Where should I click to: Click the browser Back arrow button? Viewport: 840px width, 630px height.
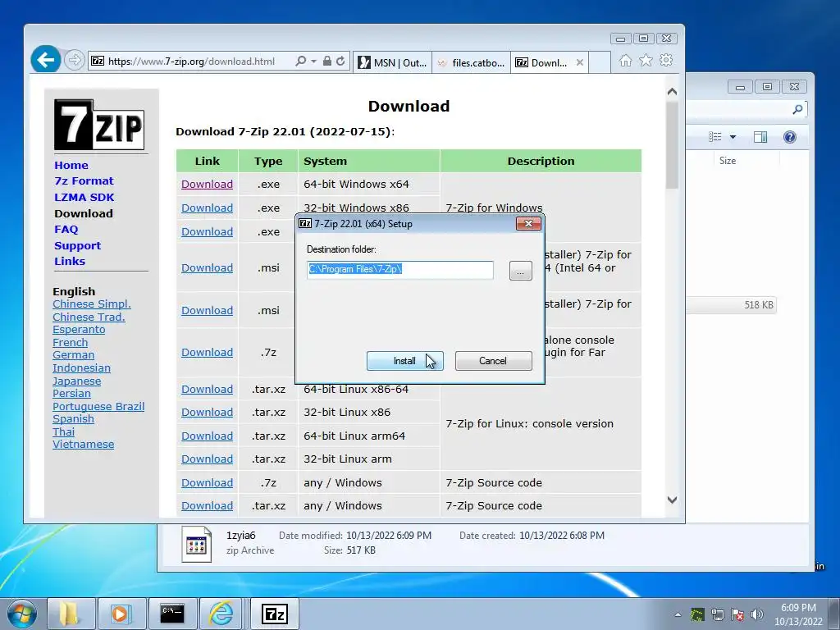click(46, 59)
